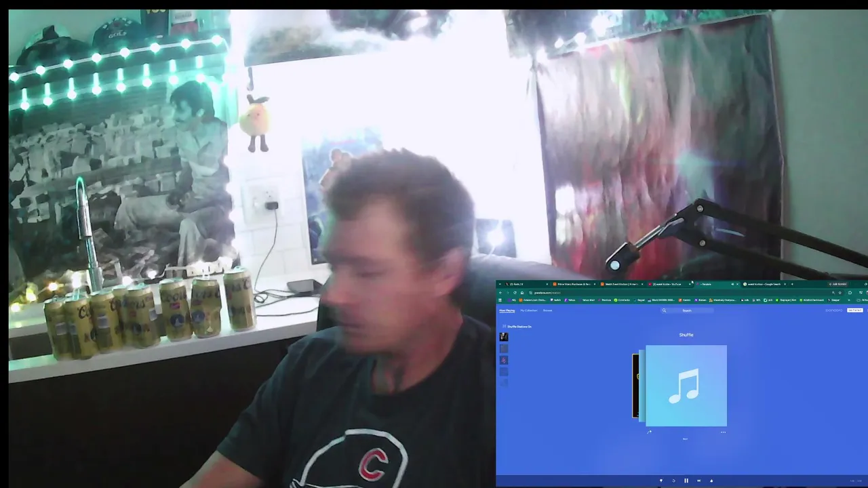Open the Paypal bookmark
This screenshot has width=868, height=488.
[x=639, y=300]
